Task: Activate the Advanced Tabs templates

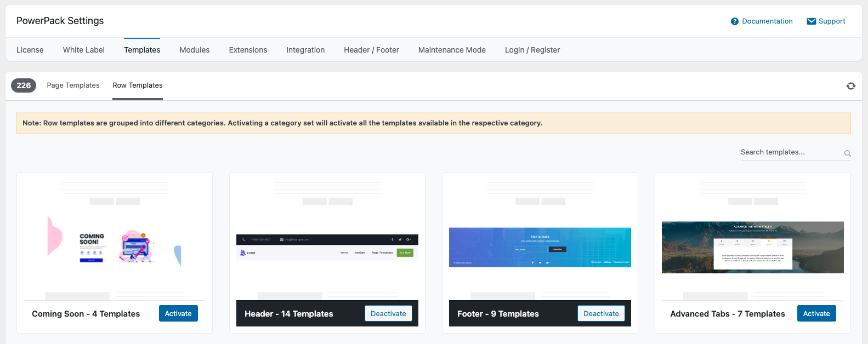Action: click(x=816, y=313)
